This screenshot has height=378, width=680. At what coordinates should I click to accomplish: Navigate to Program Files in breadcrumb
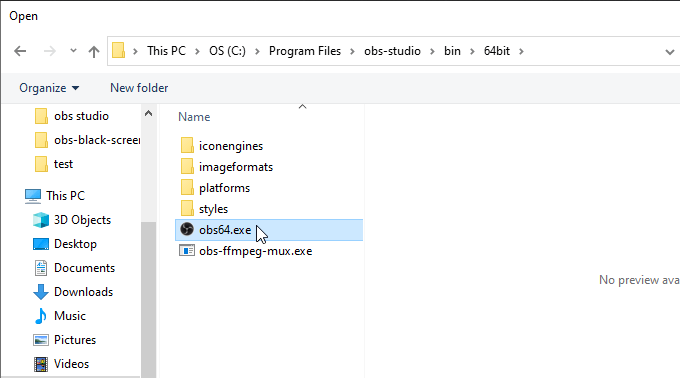305,51
